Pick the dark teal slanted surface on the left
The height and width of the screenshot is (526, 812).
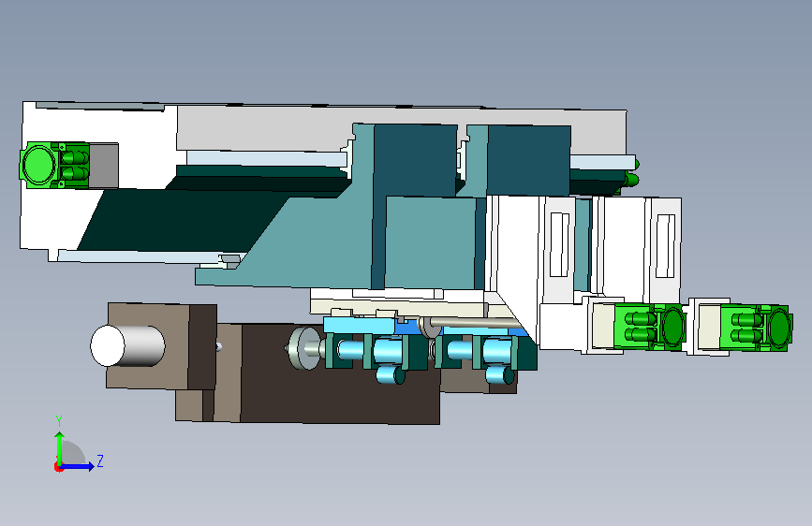[x=182, y=220]
